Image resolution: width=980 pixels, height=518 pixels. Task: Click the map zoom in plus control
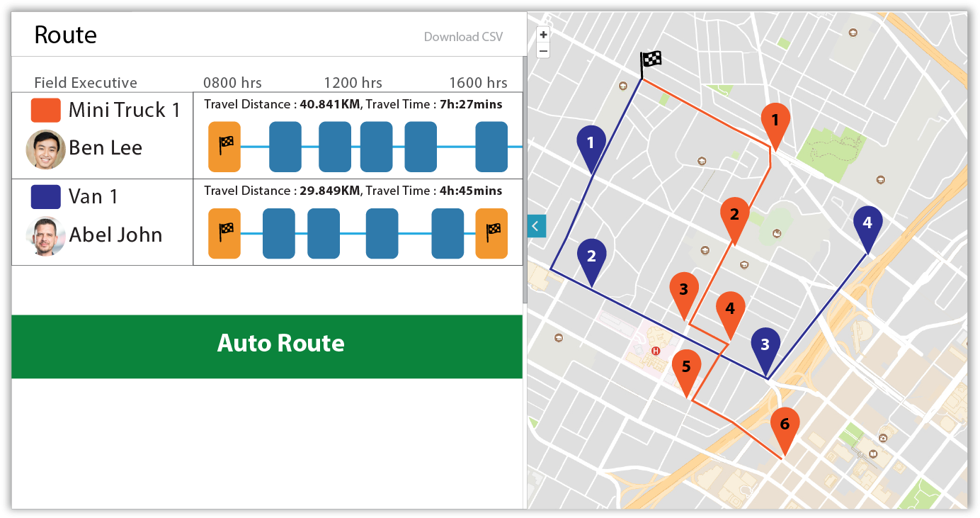click(x=543, y=34)
